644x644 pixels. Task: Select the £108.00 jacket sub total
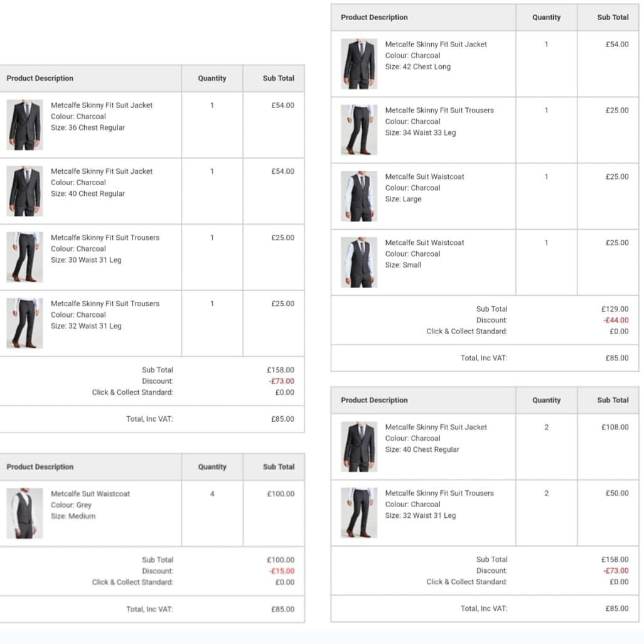[x=614, y=427]
